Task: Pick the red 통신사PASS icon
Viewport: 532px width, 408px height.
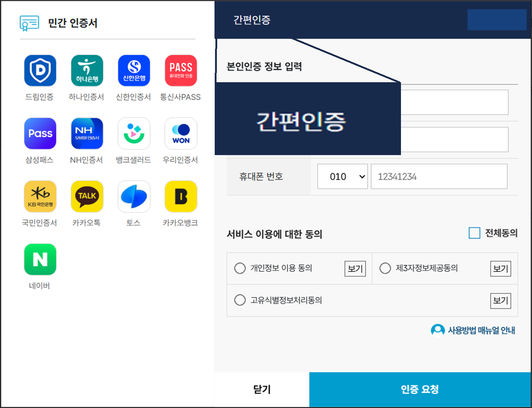Action: click(181, 70)
